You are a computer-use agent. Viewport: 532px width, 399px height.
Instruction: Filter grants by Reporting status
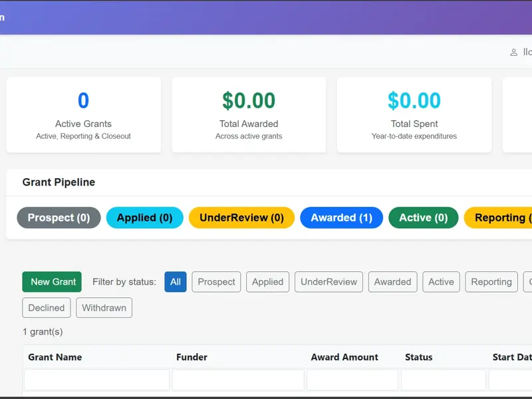(x=491, y=281)
